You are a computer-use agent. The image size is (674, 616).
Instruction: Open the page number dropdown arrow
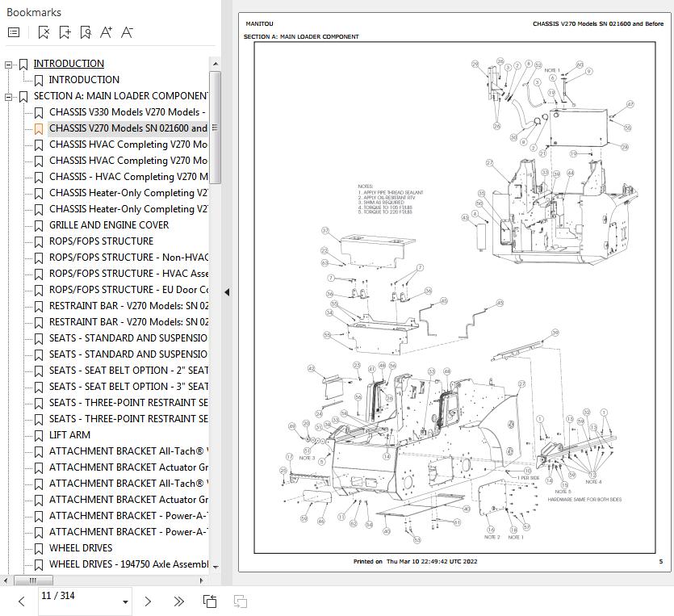pyautogui.click(x=125, y=601)
